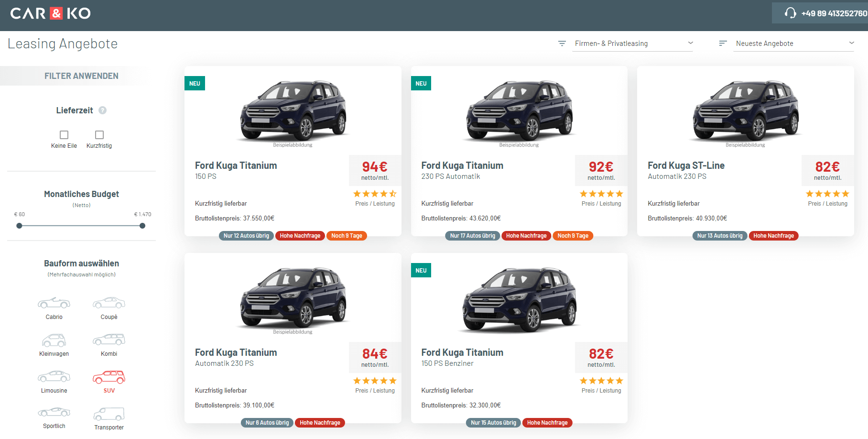Select the Limousine body type icon
Viewport: 868px width, 439px height.
point(54,376)
